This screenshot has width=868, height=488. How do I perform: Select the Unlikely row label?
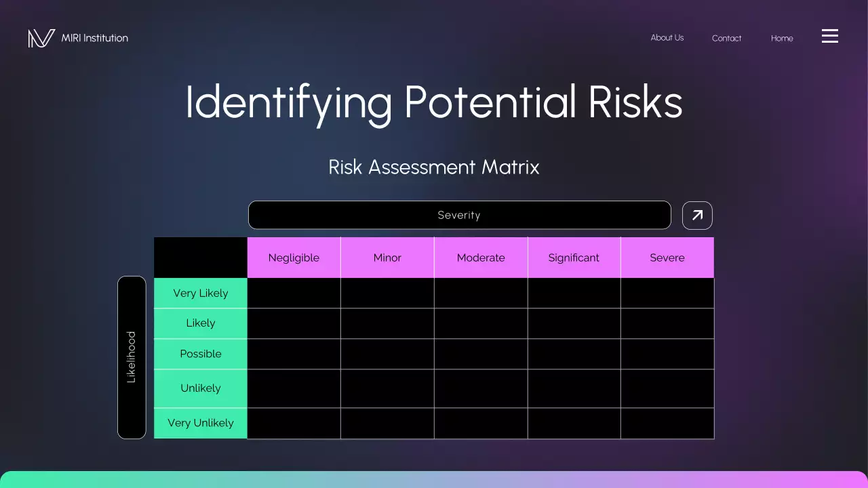click(x=200, y=388)
